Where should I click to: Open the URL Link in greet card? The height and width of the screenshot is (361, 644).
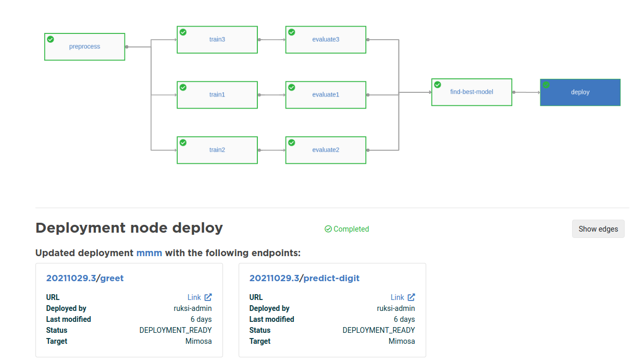click(194, 297)
